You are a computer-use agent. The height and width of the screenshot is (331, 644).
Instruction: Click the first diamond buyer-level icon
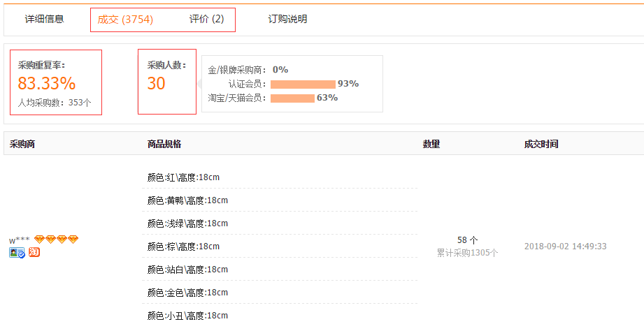[39, 240]
